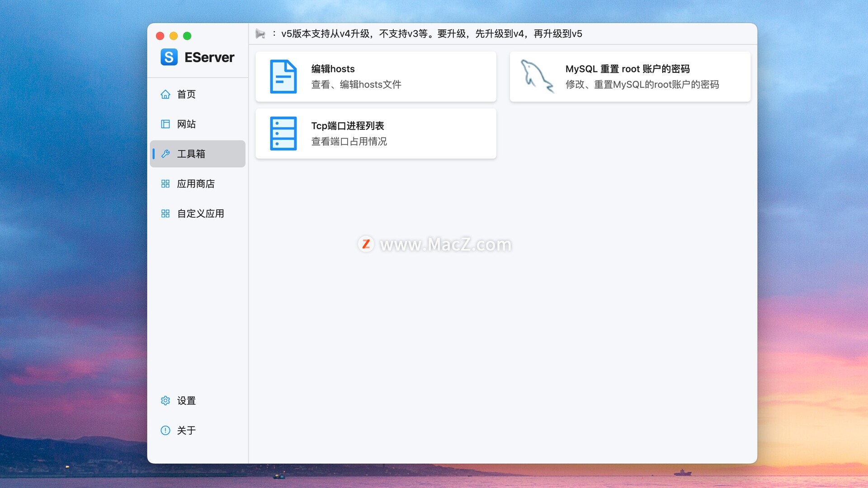Image resolution: width=868 pixels, height=488 pixels.
Task: Open the 首页 sidebar item
Action: [x=186, y=94]
